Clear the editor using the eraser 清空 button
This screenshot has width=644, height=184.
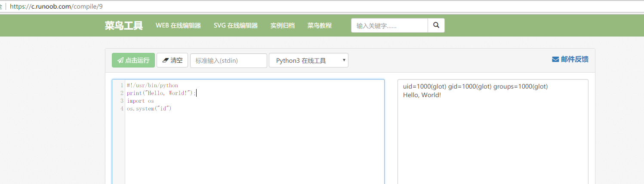[x=172, y=60]
